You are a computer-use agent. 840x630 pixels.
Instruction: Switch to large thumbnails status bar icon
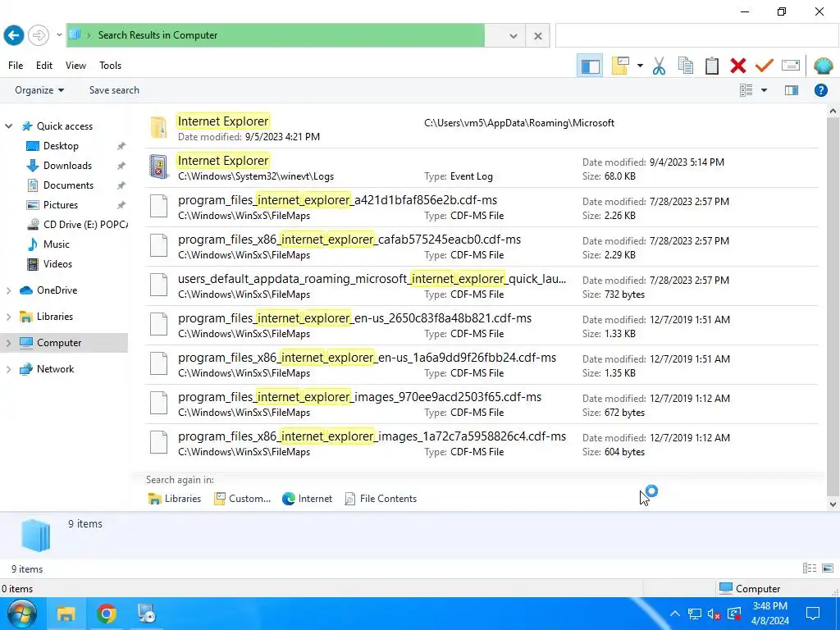coord(828,568)
